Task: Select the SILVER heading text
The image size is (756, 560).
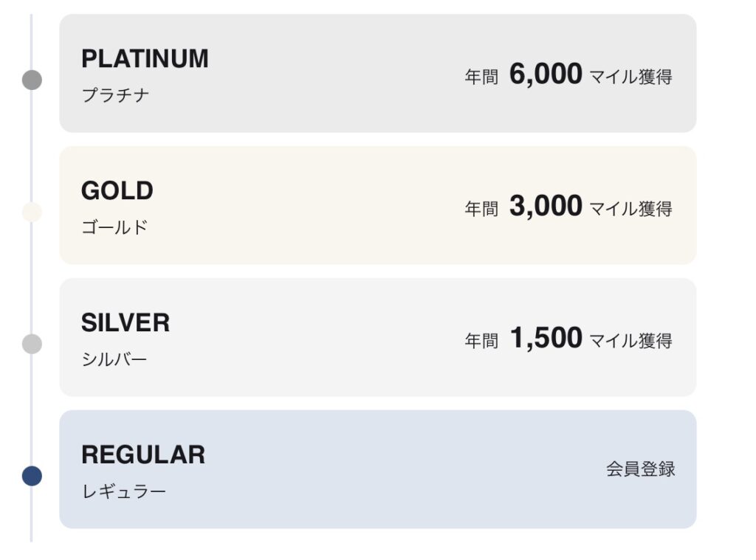Action: pyautogui.click(x=126, y=323)
